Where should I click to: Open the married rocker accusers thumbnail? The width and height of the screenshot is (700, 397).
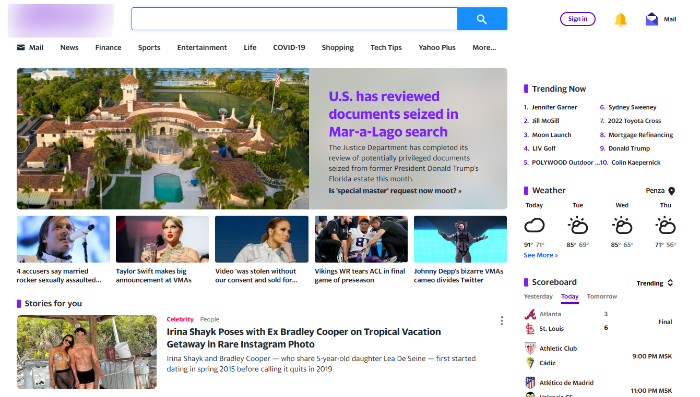tap(63, 239)
